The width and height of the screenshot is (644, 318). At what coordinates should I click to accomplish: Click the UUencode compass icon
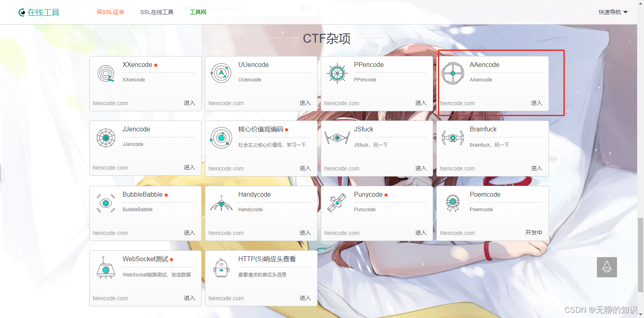[x=221, y=73]
